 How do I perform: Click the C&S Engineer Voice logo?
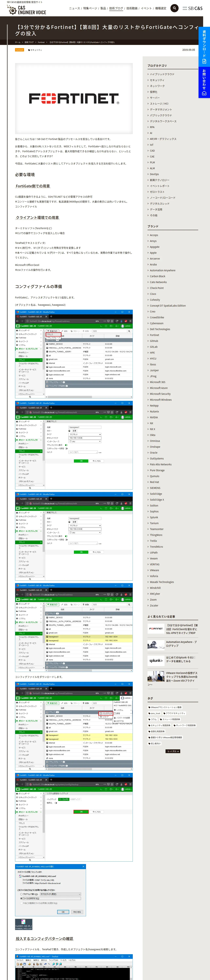(x=27, y=10)
